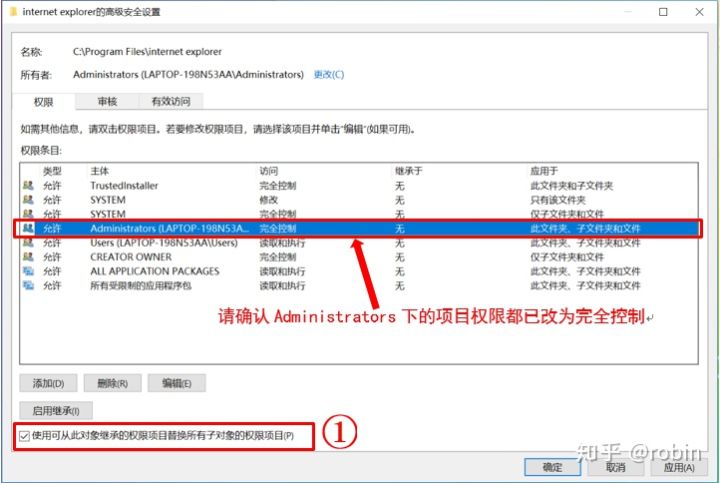Viewport: 720px width, 483px height.
Task: Click the 所有受限制的应用程序包 row icon
Action: [28, 285]
